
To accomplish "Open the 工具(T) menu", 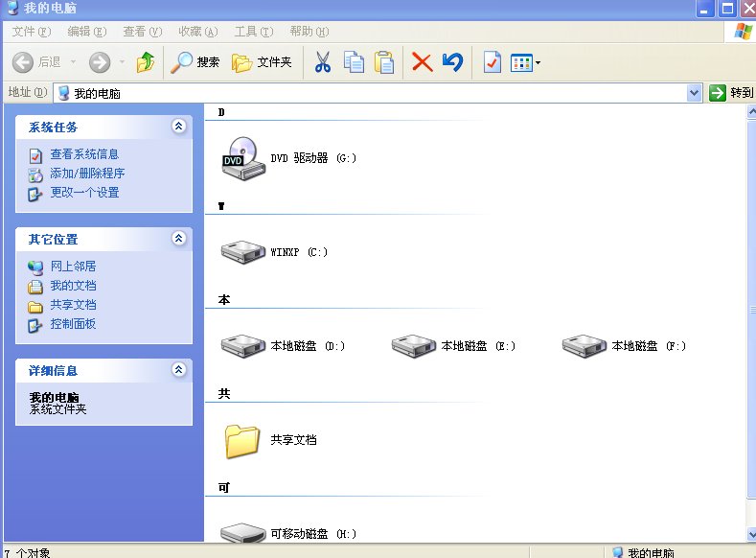I will (254, 32).
